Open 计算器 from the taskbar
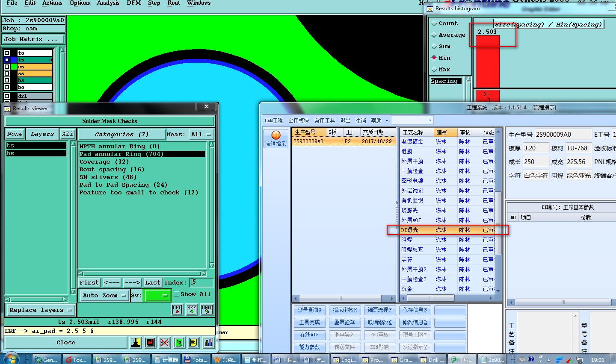This screenshot has height=364, width=616. 166,360
